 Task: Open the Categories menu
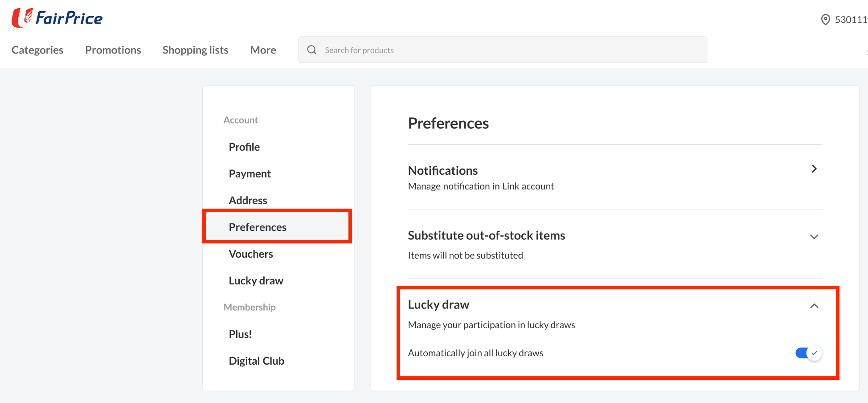[37, 50]
